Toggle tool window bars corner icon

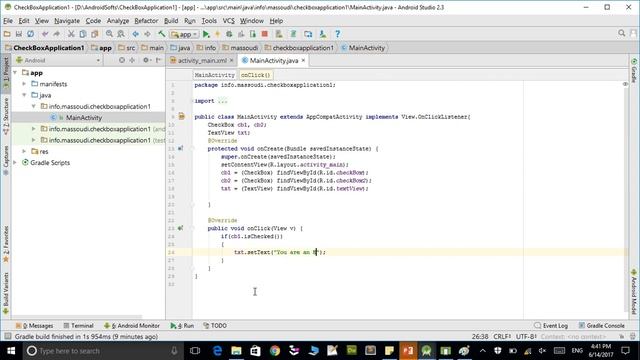point(7,336)
